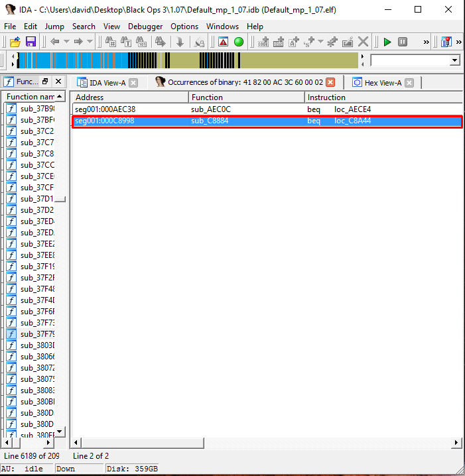Click the green circle status icon
This screenshot has width=465, height=476.
click(x=239, y=42)
